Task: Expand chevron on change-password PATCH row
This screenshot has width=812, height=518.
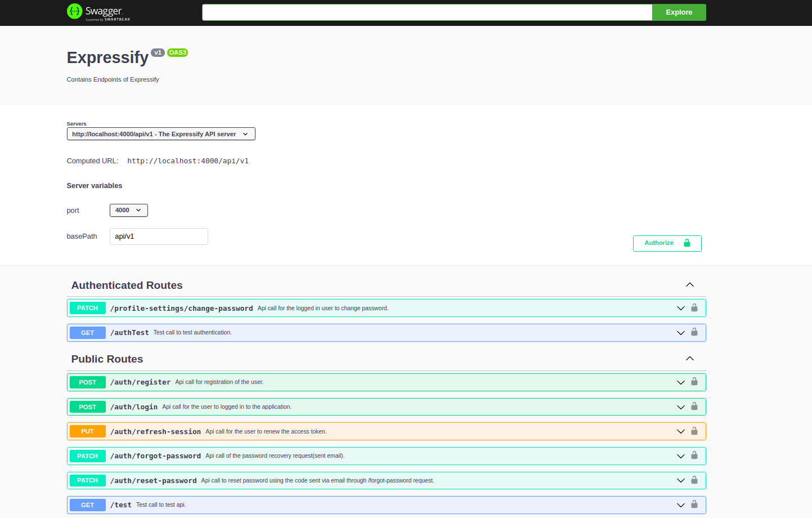Action: pos(680,308)
